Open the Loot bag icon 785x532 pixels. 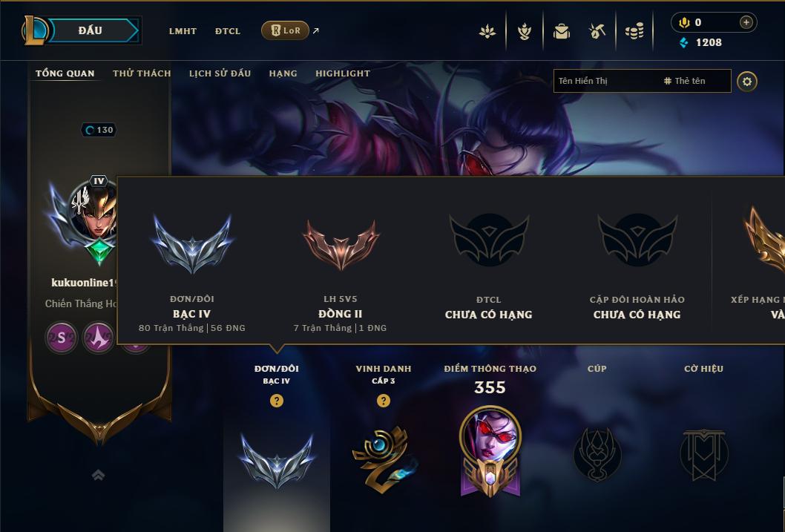561,31
